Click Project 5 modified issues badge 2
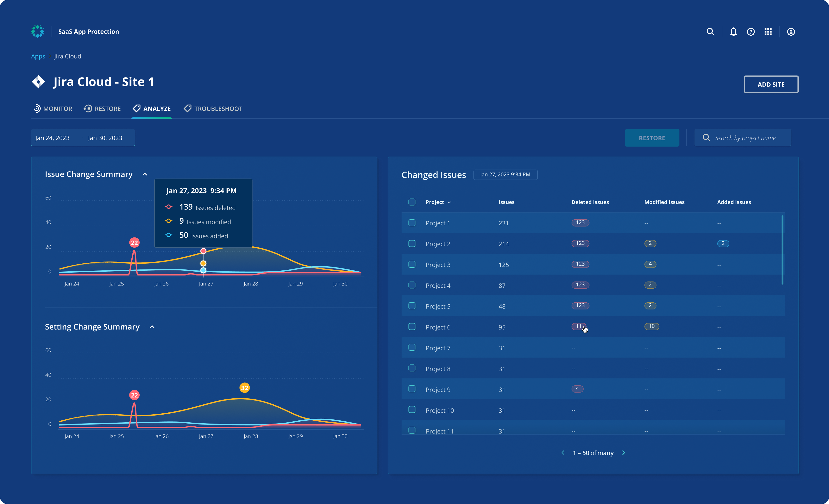Viewport: 829px width, 504px height. click(x=650, y=306)
